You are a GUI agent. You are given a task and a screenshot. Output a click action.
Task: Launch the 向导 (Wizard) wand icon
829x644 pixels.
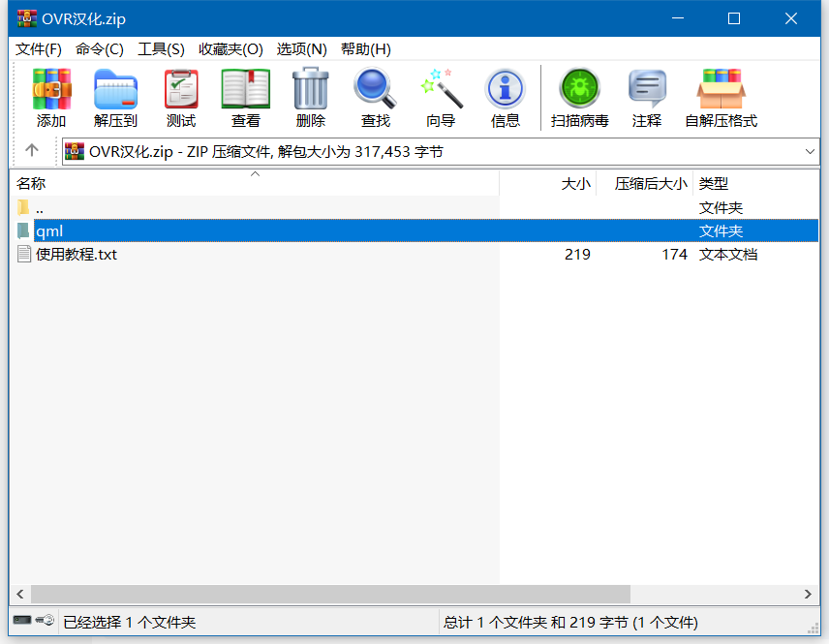440,98
